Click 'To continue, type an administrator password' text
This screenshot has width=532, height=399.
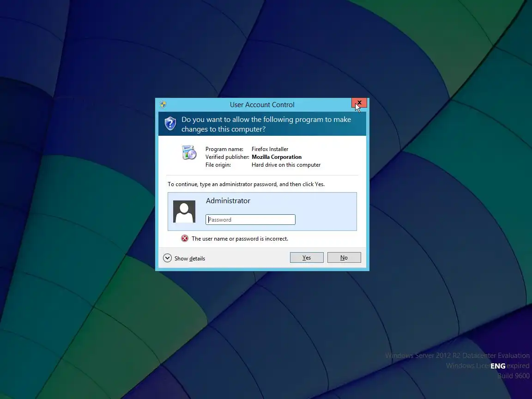[x=246, y=184]
